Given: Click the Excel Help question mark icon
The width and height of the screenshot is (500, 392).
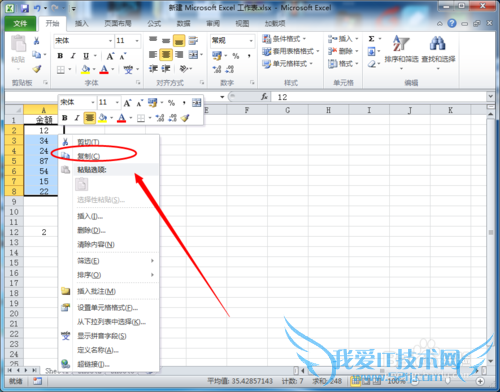Looking at the screenshot, I should [452, 23].
